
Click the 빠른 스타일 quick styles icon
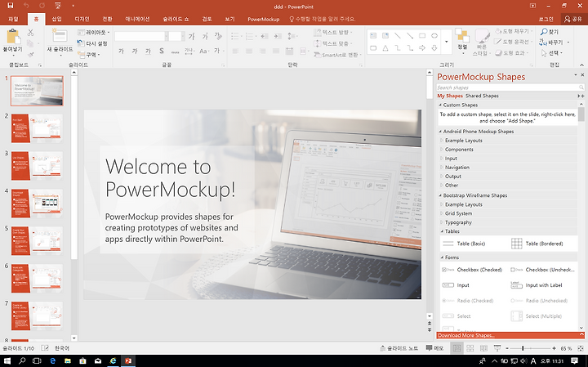pos(482,36)
